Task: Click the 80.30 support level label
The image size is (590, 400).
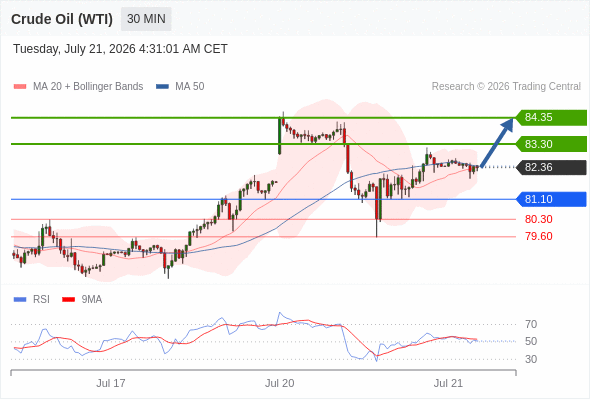Action: 538,219
